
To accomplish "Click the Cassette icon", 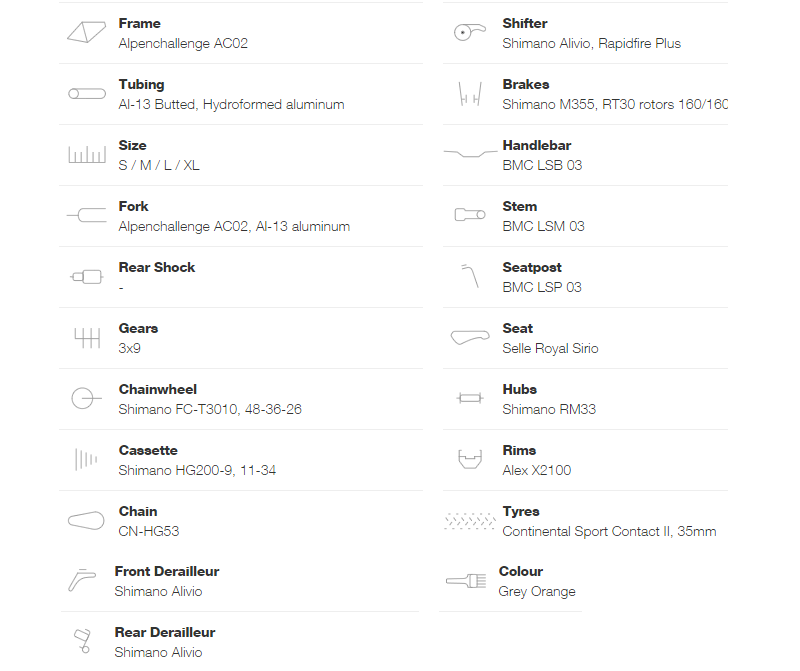I will [x=86, y=459].
